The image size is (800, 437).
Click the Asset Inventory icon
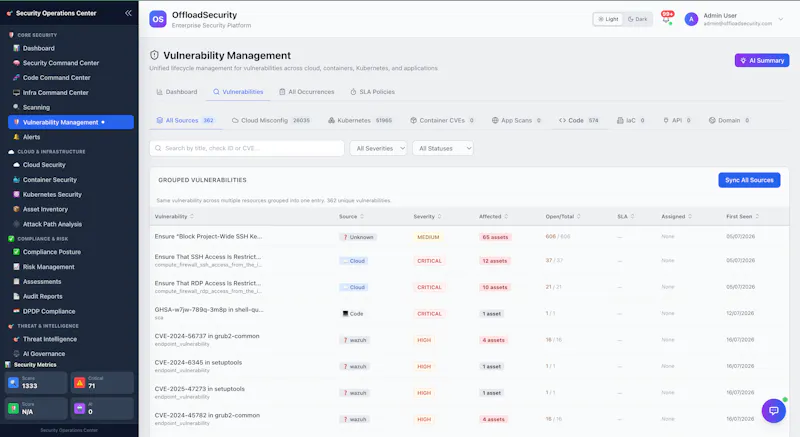(x=16, y=209)
